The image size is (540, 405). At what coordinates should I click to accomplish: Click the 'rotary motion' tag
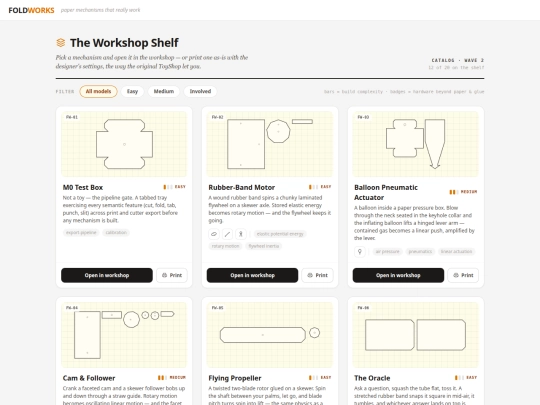226,246
